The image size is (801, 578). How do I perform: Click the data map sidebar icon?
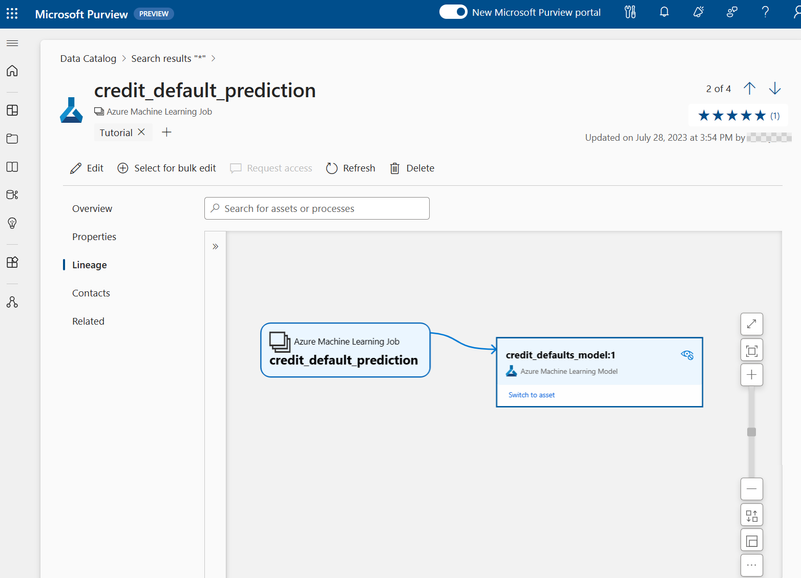pos(12,110)
